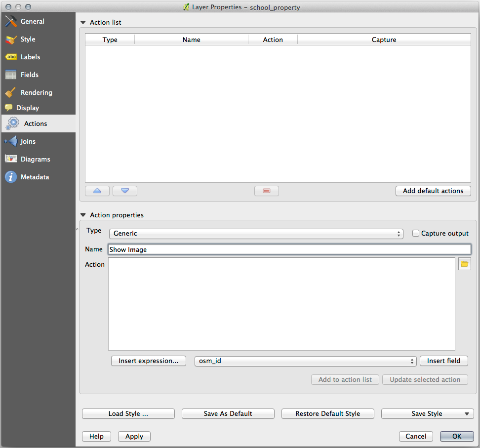Image resolution: width=480 pixels, height=448 pixels.
Task: Enable the Capture output checkbox
Action: pyautogui.click(x=416, y=233)
